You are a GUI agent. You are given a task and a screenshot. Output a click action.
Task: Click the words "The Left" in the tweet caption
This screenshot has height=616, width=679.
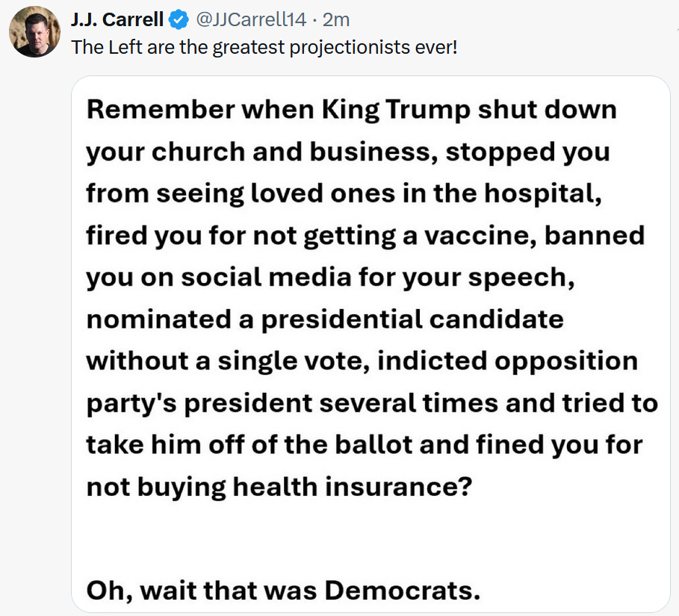[99, 48]
